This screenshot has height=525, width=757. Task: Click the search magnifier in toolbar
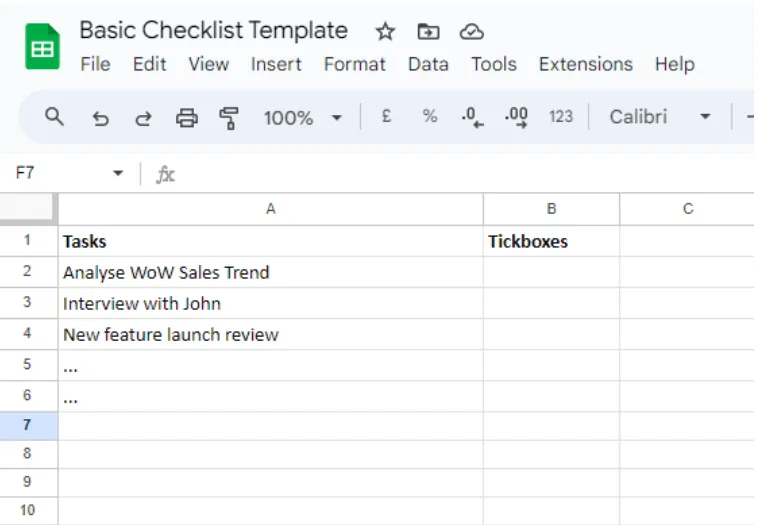pyautogui.click(x=54, y=117)
